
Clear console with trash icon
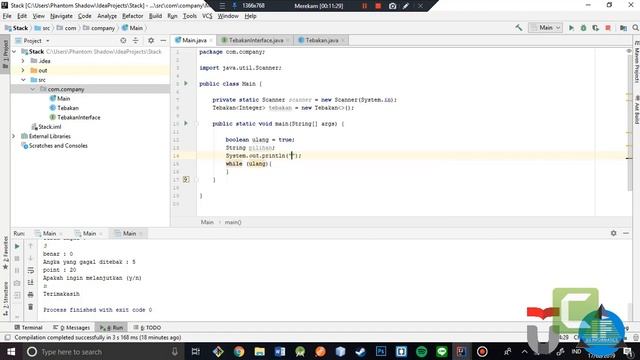[30, 307]
